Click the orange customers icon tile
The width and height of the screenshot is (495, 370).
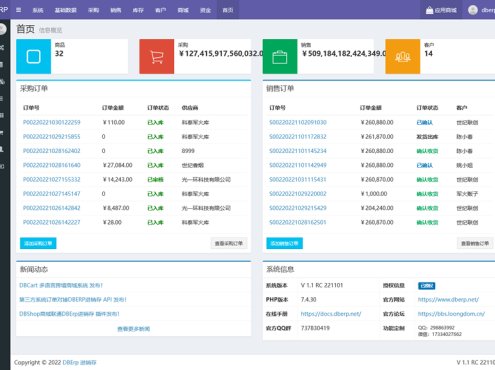(x=403, y=56)
